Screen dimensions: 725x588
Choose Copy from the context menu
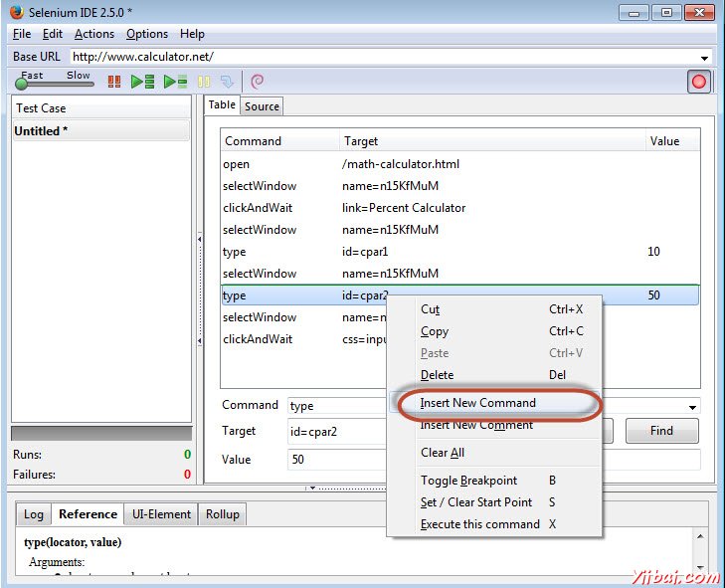494,331
